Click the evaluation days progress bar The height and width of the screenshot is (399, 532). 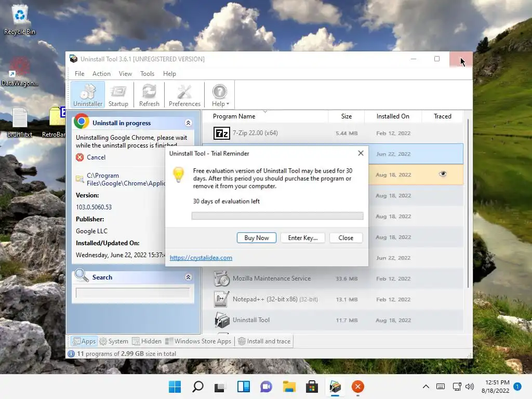click(x=277, y=216)
